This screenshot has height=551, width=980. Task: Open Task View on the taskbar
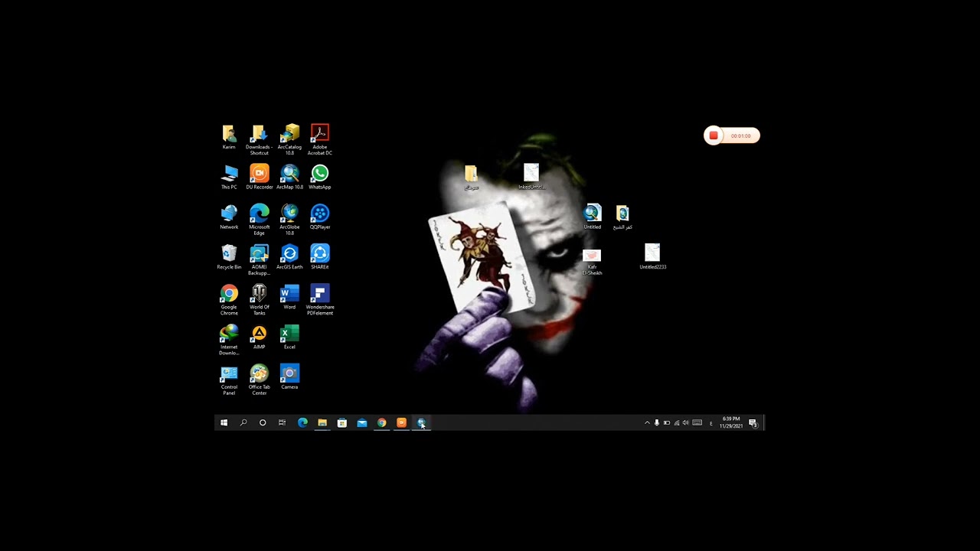[282, 422]
